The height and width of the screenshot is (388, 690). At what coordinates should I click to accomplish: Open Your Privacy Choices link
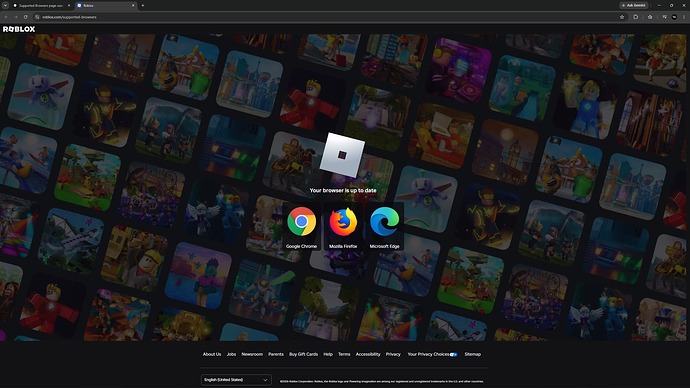[x=432, y=354]
